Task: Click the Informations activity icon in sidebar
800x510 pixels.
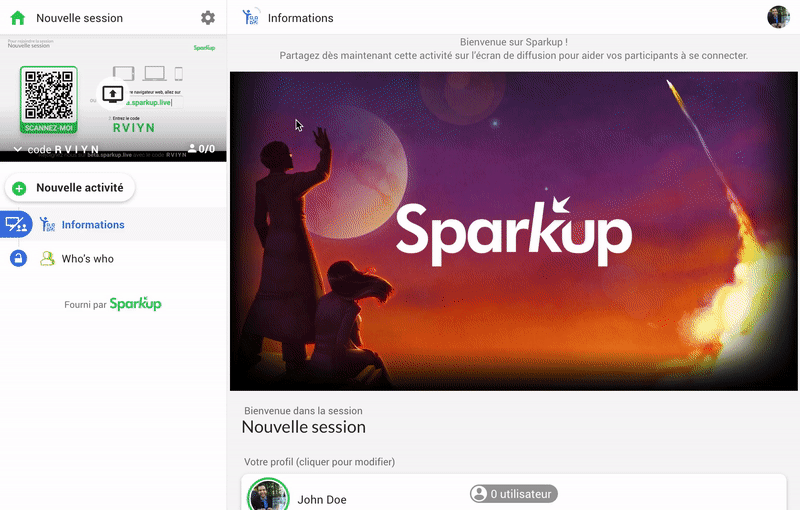Action: point(47,224)
